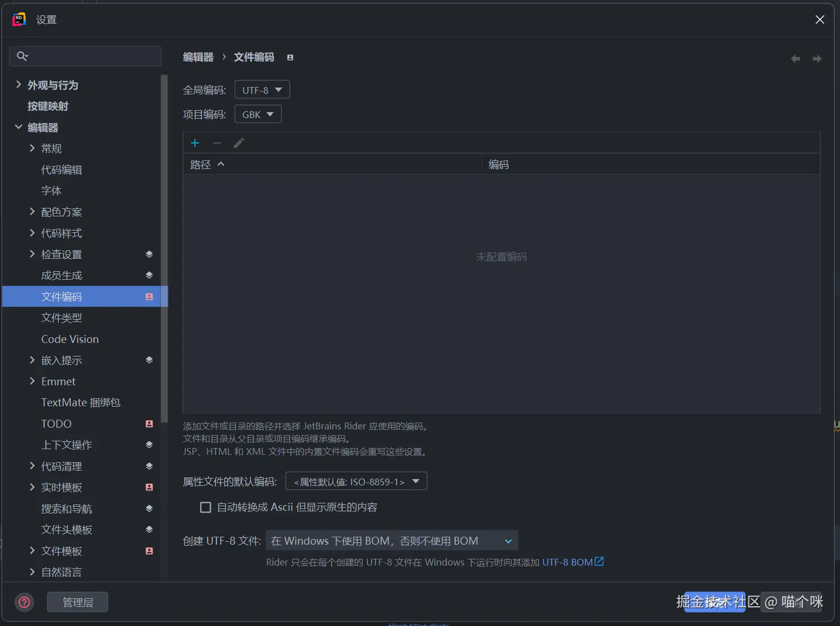Viewport: 840px width, 626px height.
Task: Open the UTF-8 BOM link
Action: click(567, 562)
